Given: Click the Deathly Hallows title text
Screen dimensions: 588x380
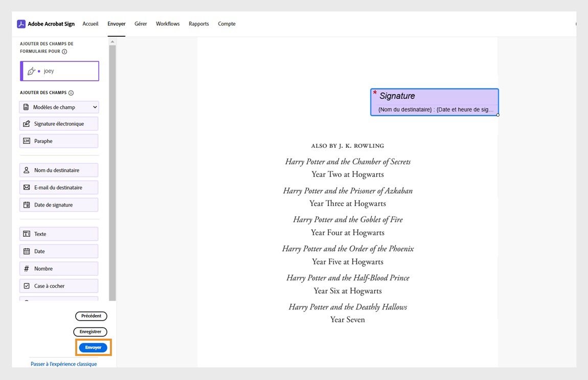Looking at the screenshot, I should pyautogui.click(x=348, y=307).
